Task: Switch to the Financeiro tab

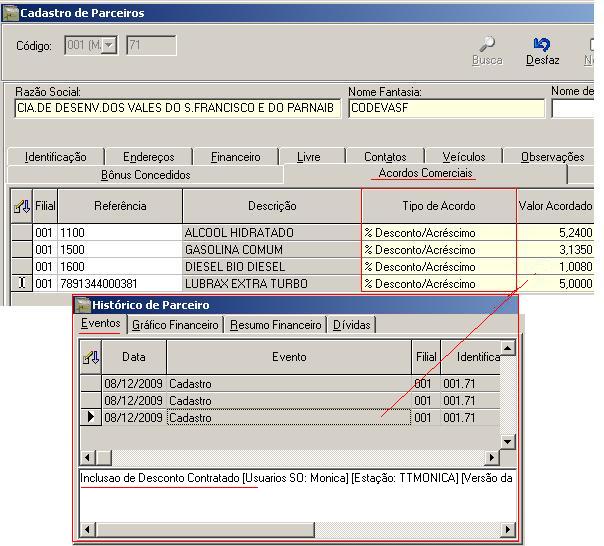Action: (235, 157)
